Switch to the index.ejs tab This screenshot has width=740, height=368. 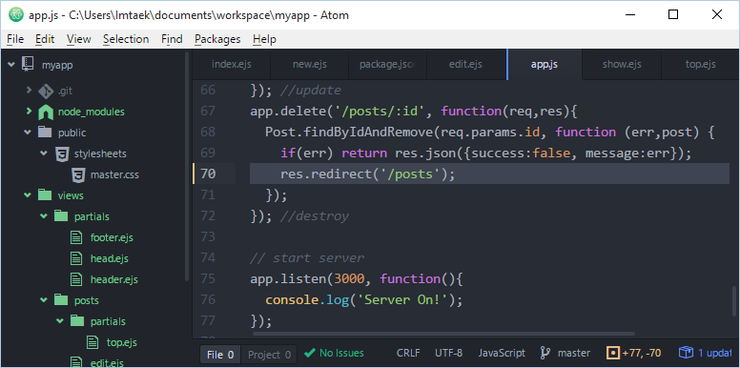click(x=232, y=65)
